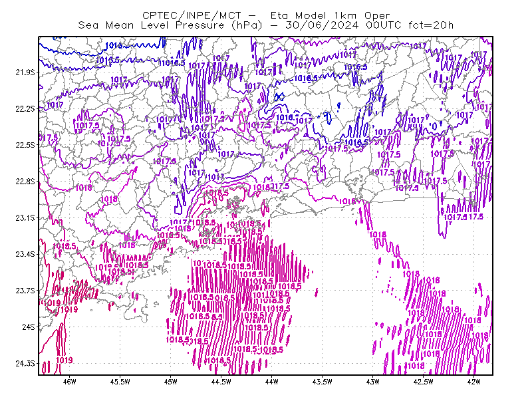Select the 42.5W longitude tick label
The height and width of the screenshot is (411, 532).
424,382
